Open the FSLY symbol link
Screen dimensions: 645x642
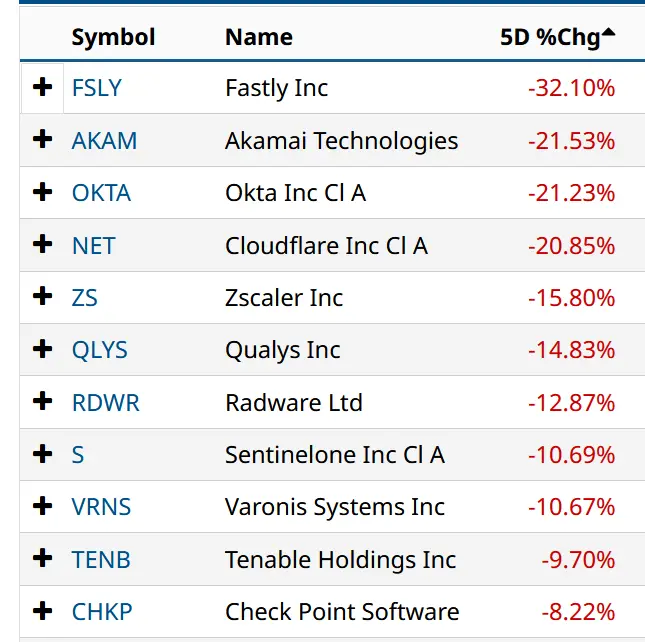point(96,88)
